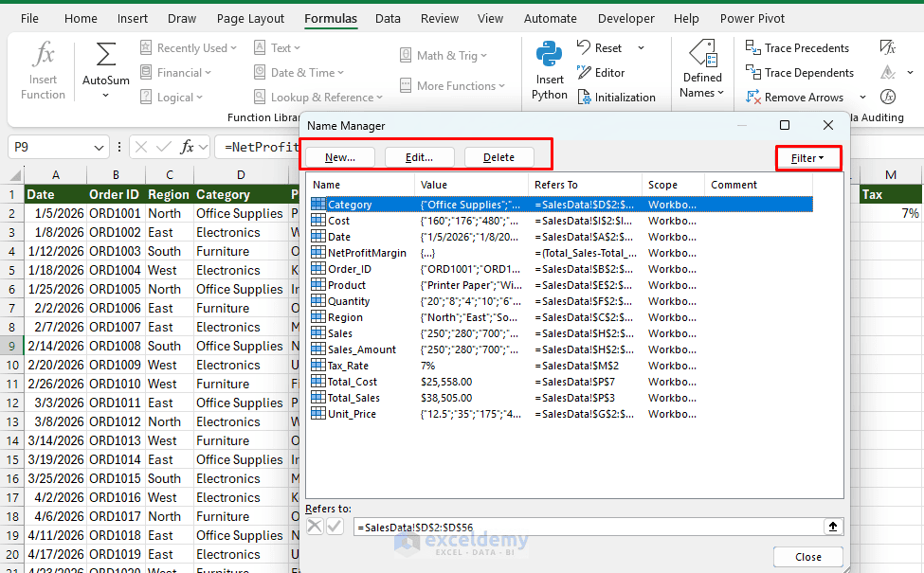Click the AutoSum sigma icon

tap(105, 54)
